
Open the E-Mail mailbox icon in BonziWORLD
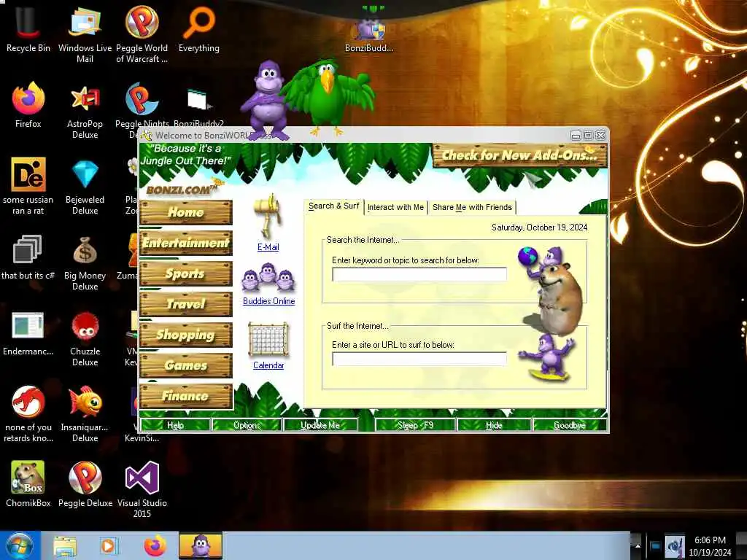tap(268, 216)
